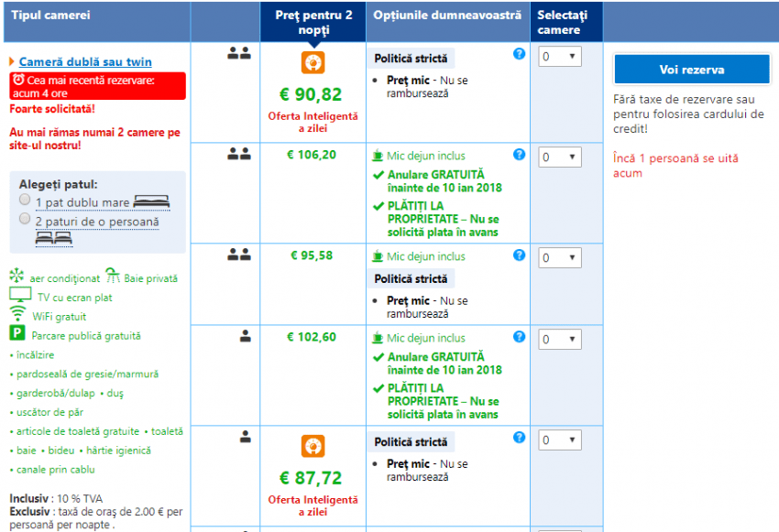The width and height of the screenshot is (779, 532).
Task: Click the blue help icon beside € 90,82 offer
Action: point(519,54)
